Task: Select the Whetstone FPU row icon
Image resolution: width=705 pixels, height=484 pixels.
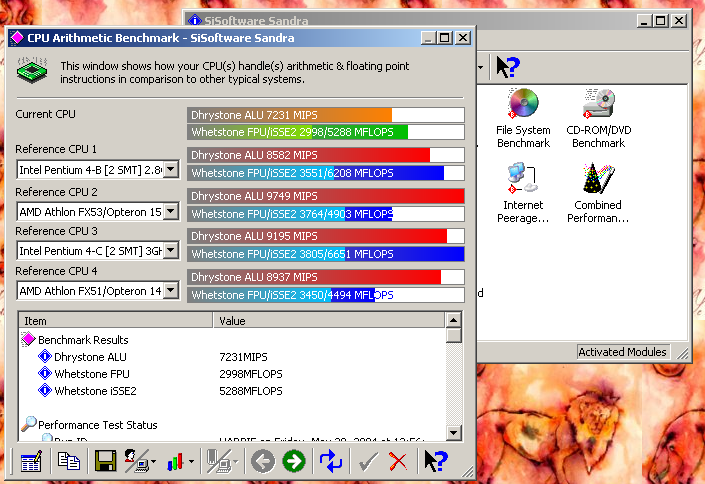Action: point(45,373)
